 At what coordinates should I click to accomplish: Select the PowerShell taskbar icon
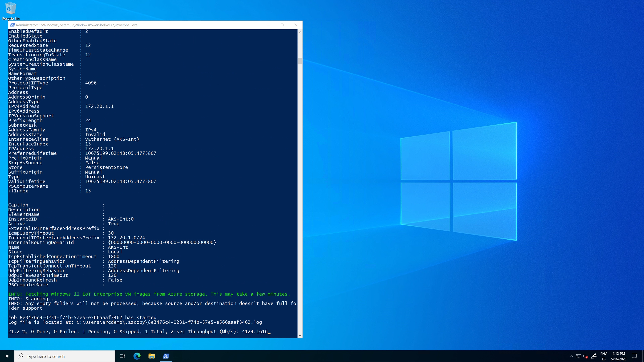click(x=166, y=356)
